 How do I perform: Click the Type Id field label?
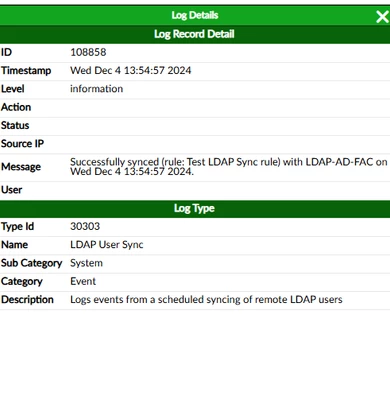pos(17,226)
